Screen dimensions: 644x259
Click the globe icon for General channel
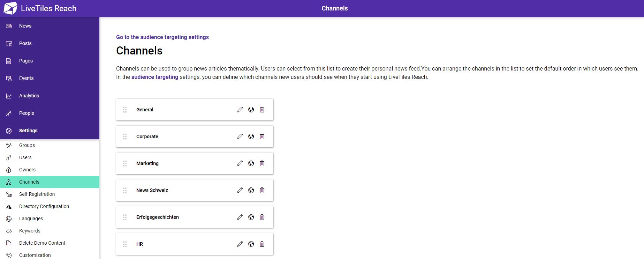[x=251, y=110]
